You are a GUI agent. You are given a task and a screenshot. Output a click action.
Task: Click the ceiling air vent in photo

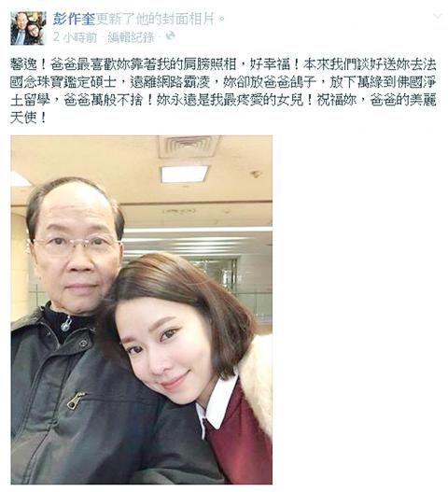pyautogui.click(x=187, y=146)
